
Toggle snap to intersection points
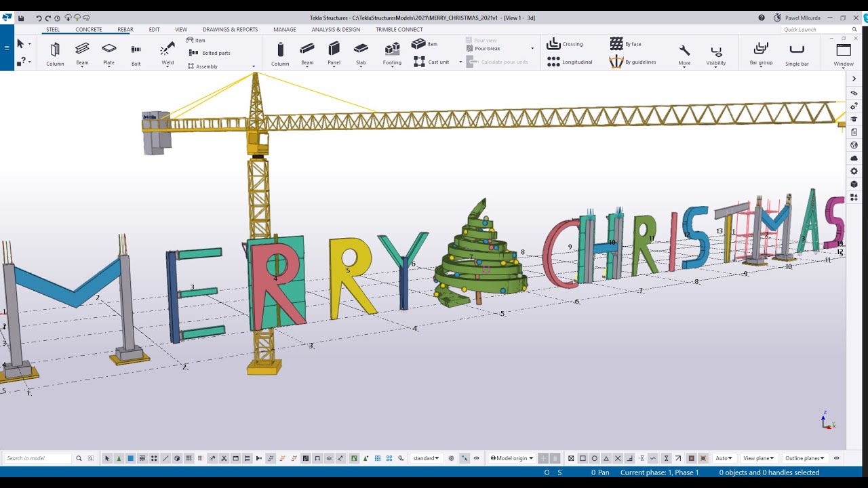618,458
